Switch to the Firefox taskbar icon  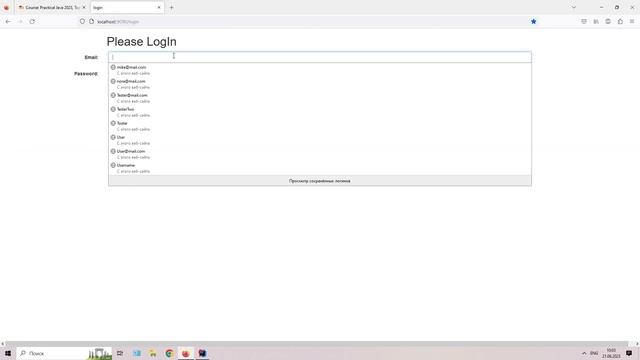tap(186, 353)
